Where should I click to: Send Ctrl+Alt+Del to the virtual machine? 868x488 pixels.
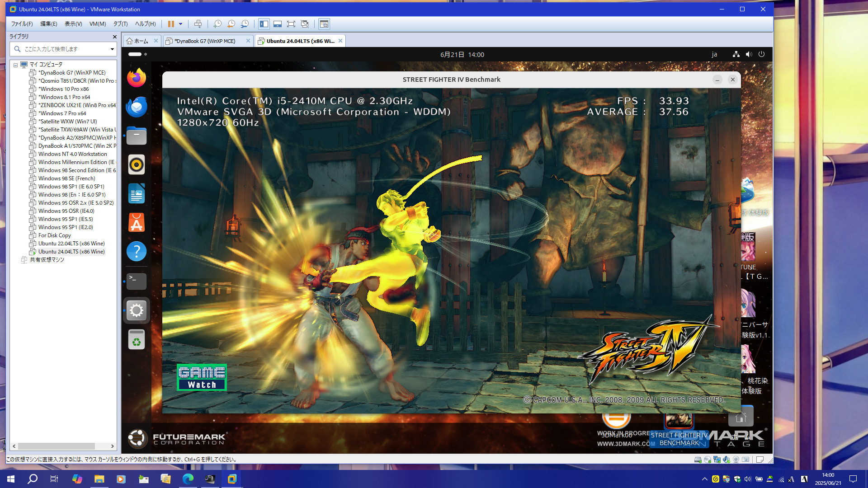pyautogui.click(x=198, y=24)
